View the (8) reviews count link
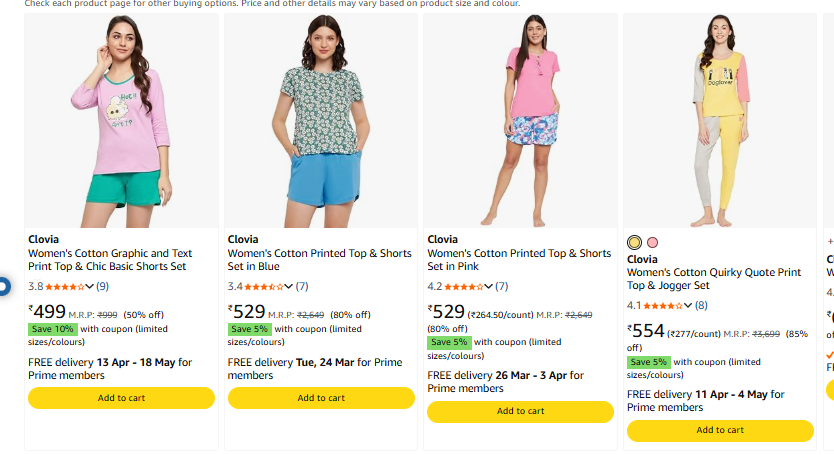This screenshot has height=455, width=834. 701,305
